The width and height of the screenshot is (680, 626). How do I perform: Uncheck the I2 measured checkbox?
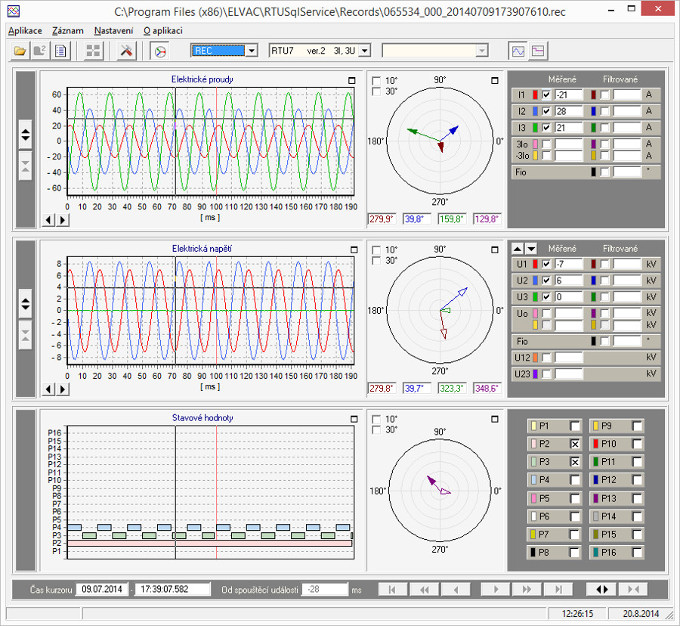coord(546,111)
